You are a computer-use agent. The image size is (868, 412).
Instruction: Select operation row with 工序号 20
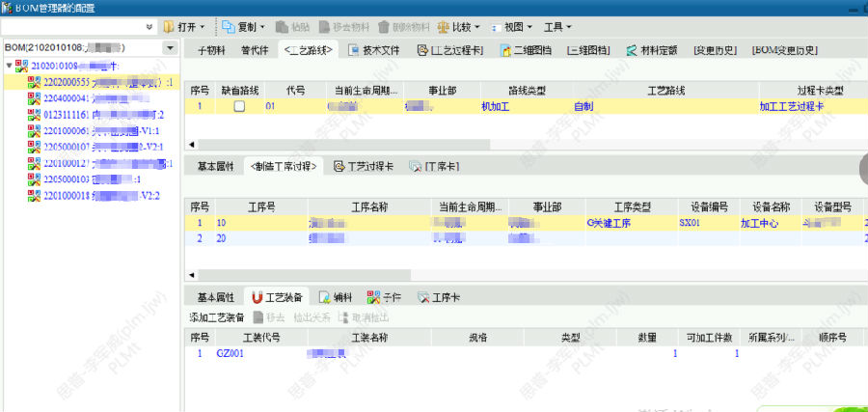[x=526, y=238]
